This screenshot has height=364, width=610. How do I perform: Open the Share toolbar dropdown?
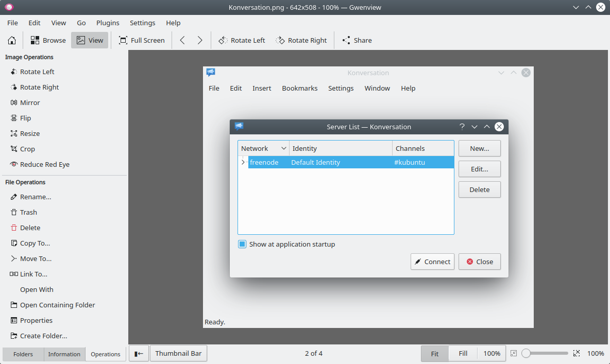click(357, 40)
